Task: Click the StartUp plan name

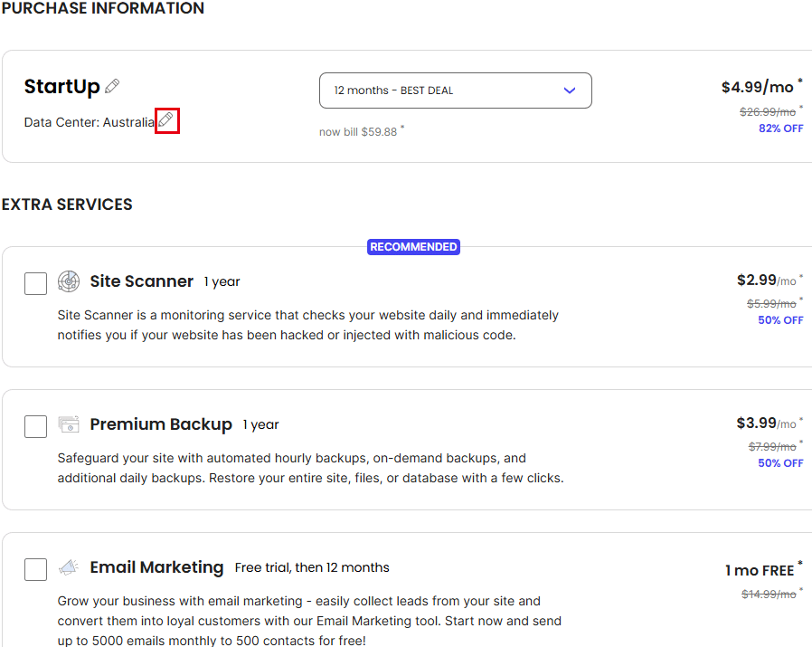Action: (x=61, y=87)
